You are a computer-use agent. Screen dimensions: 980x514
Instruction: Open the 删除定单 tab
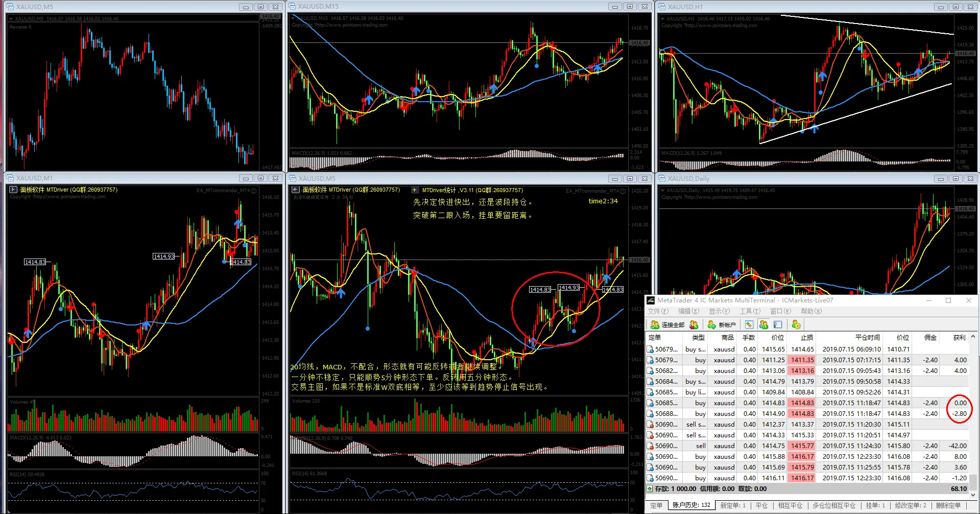tap(948, 505)
